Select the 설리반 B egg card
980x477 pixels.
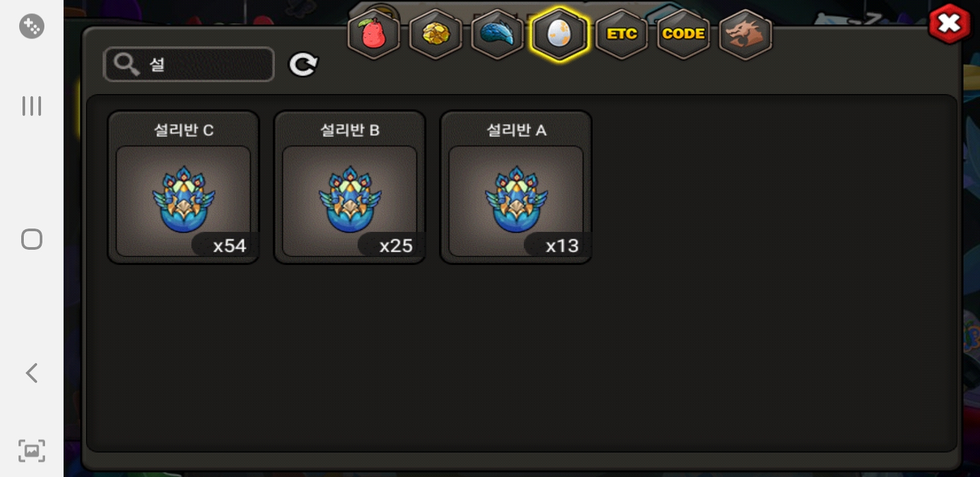pyautogui.click(x=350, y=187)
